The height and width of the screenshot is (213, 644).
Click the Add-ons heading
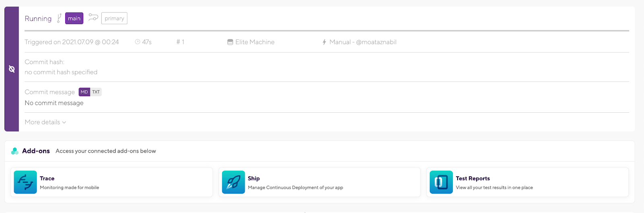coord(36,151)
